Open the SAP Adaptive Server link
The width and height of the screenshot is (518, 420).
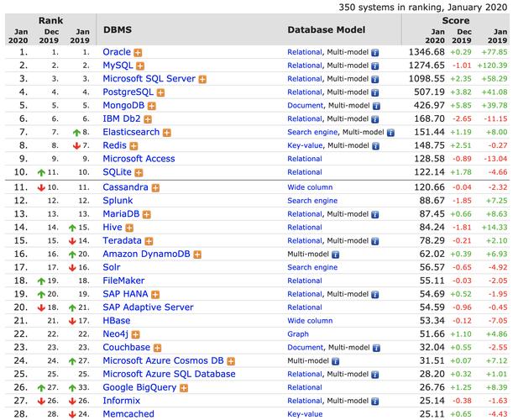click(x=148, y=307)
